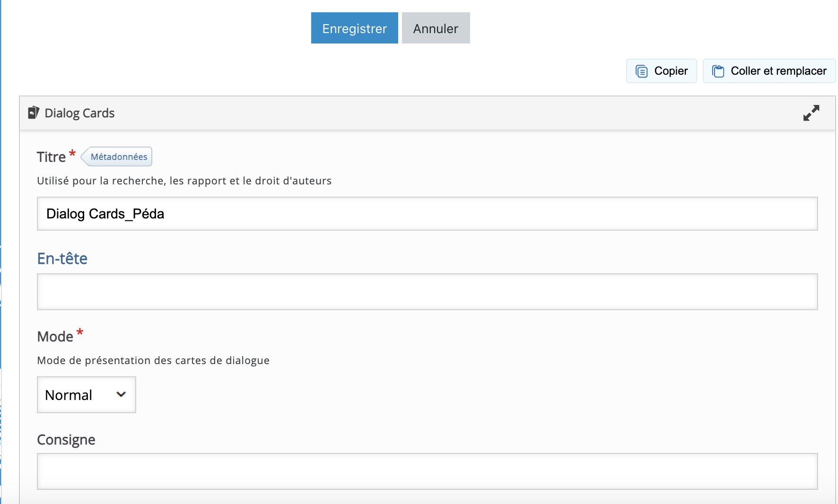Viewport: 838px width, 504px height.
Task: Click the Mode field label
Action: pyautogui.click(x=55, y=337)
